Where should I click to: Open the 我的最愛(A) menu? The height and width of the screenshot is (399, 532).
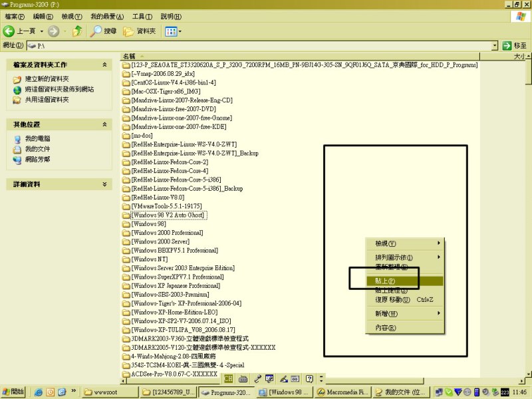click(107, 16)
